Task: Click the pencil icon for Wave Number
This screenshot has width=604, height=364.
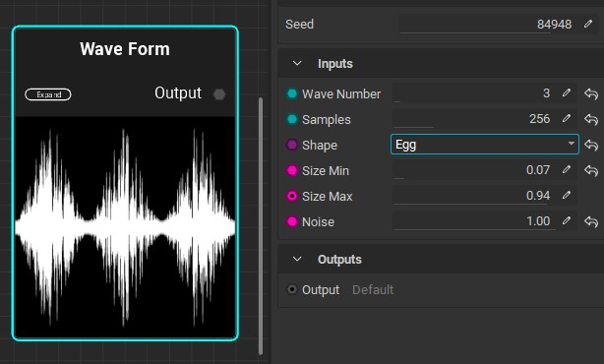Action: click(x=566, y=92)
